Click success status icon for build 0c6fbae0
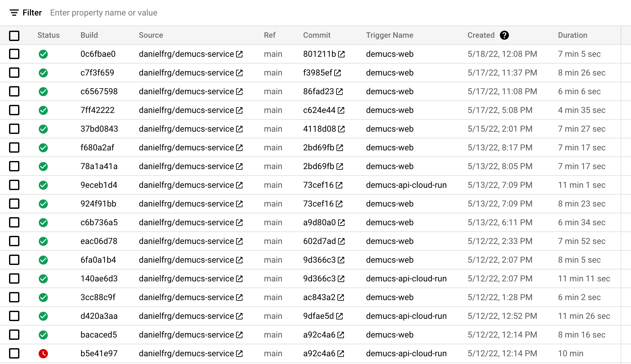This screenshot has height=364, width=631. click(43, 54)
